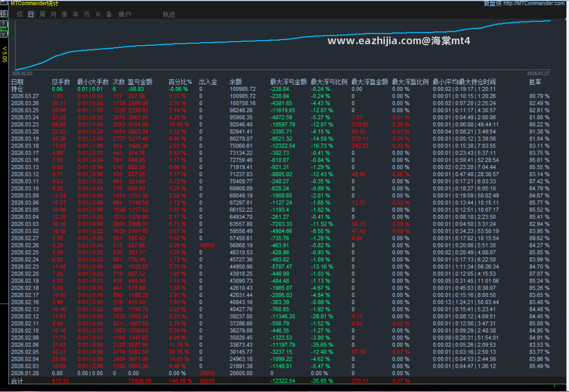Click the 20.76 % percentage cell
Image resolution: width=569 pixels, height=392 pixels.
[178, 352]
